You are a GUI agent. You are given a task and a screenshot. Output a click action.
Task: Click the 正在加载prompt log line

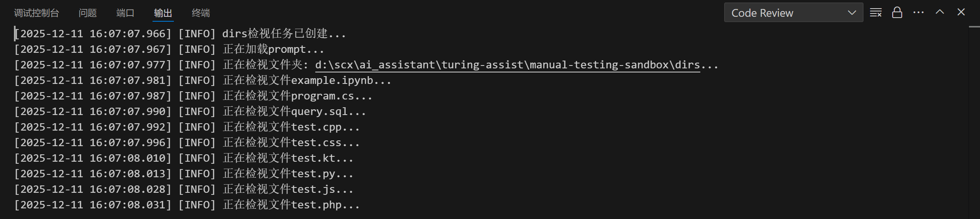pos(273,50)
